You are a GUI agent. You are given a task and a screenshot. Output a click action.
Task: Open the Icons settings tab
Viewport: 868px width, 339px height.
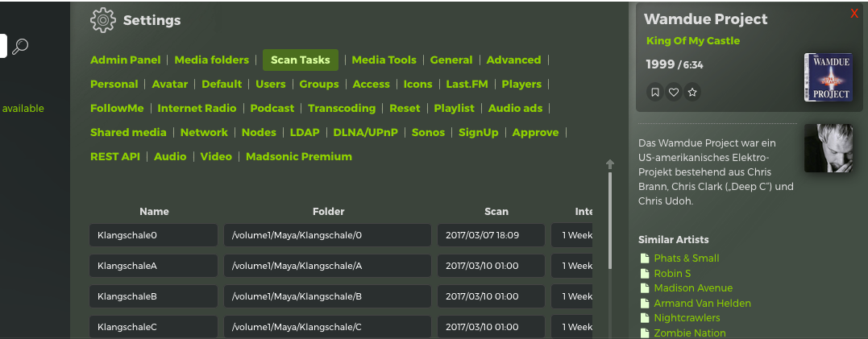point(418,84)
